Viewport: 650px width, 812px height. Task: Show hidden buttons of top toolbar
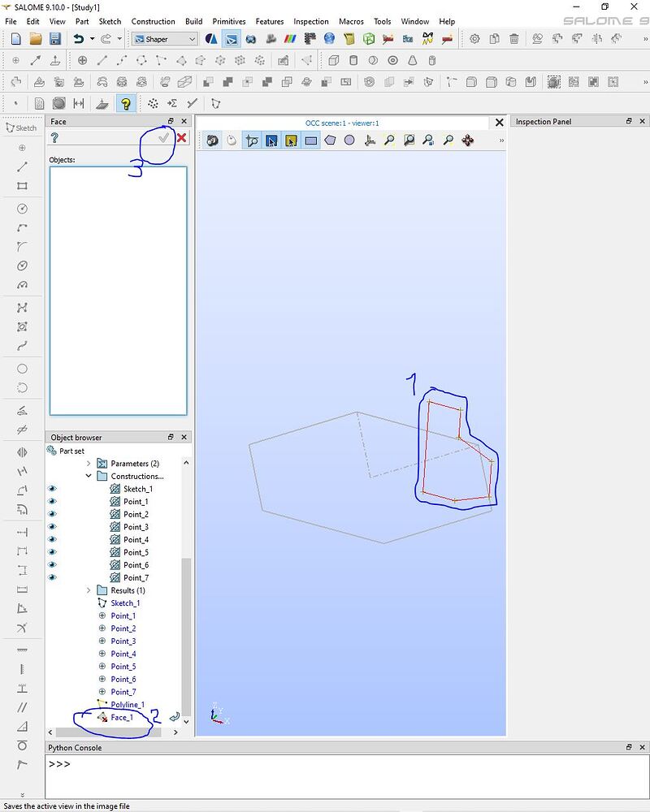[x=645, y=39]
